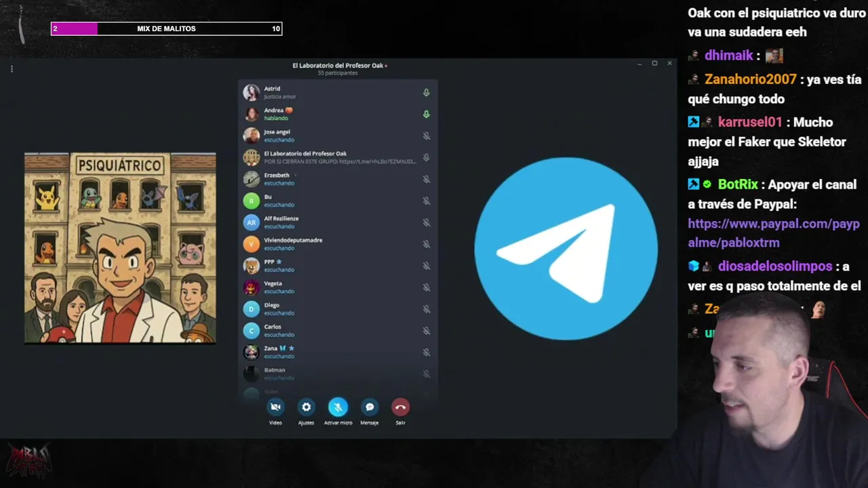
Task: Click muted mic beside PPP
Action: (427, 266)
